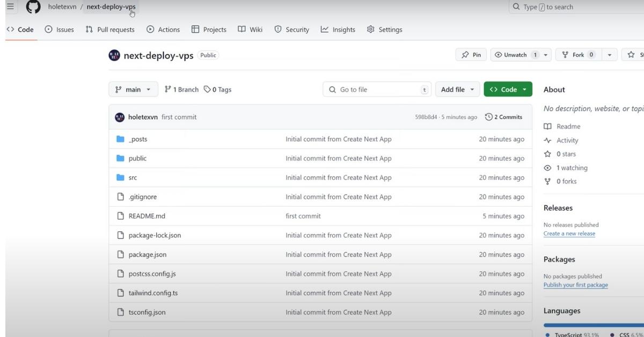Screen dimensions: 644x337
Task: Click the tailwind.config.ts file icon
Action: click(121, 293)
